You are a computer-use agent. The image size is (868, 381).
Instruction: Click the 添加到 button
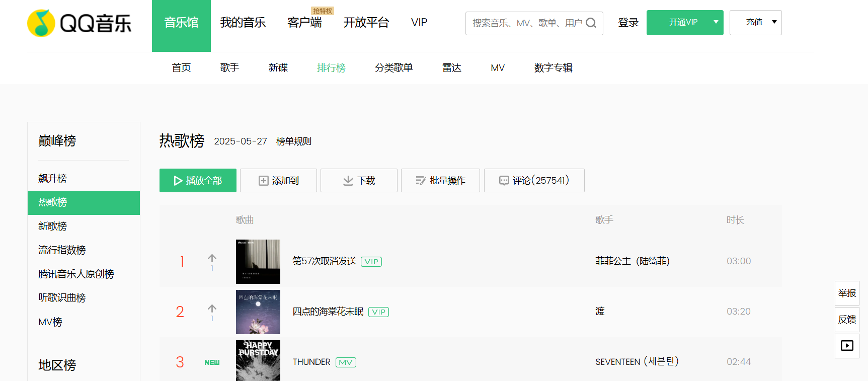tap(278, 181)
